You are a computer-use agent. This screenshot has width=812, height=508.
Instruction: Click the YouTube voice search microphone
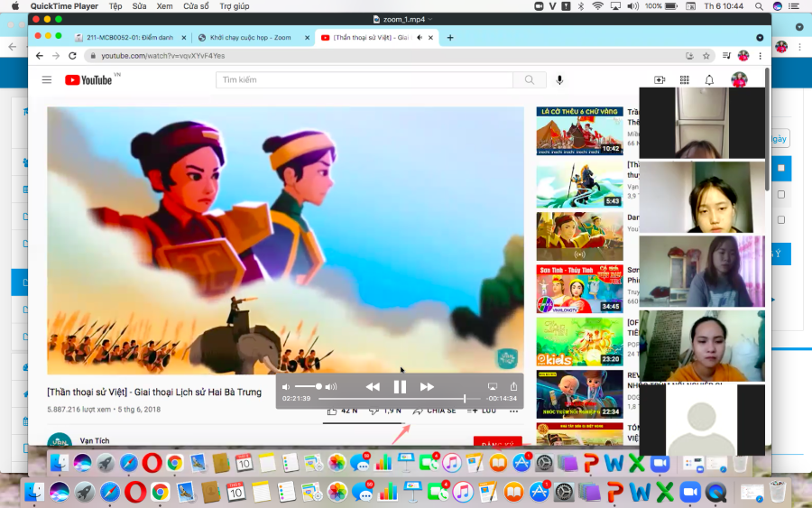click(x=559, y=79)
